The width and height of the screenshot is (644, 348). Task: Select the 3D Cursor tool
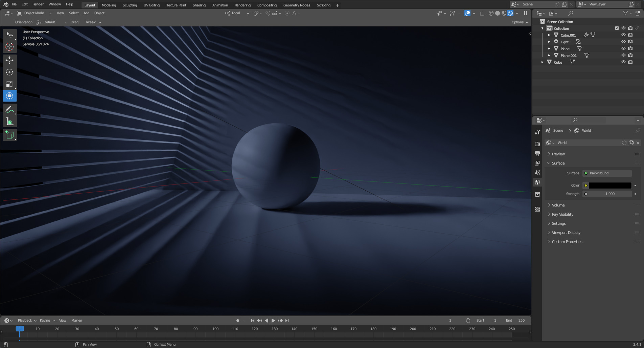point(9,47)
